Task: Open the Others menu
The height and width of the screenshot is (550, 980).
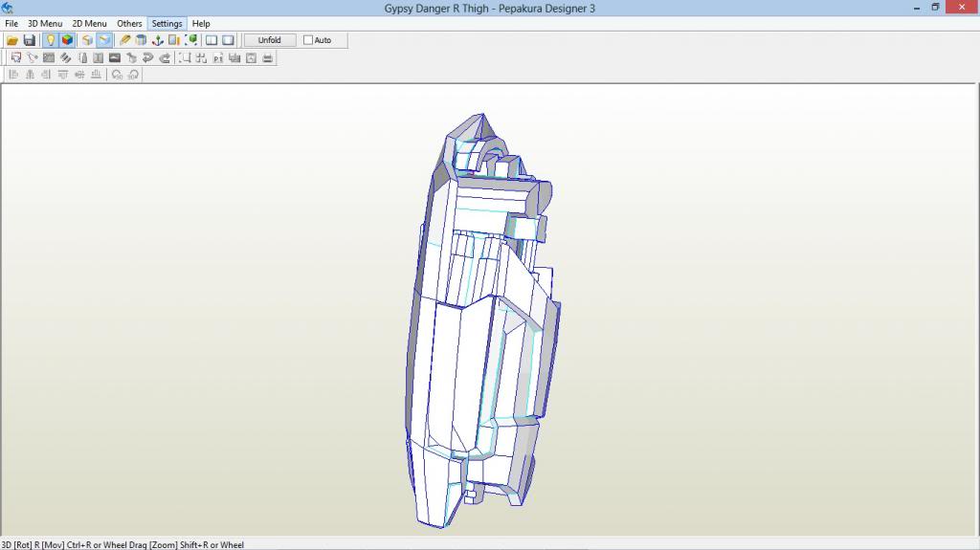Action: [129, 24]
